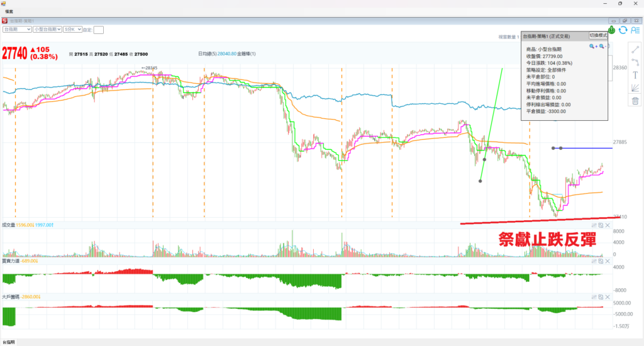The height and width of the screenshot is (346, 644).
Task: Select the 台指期 tab at bottom
Action: click(x=9, y=342)
